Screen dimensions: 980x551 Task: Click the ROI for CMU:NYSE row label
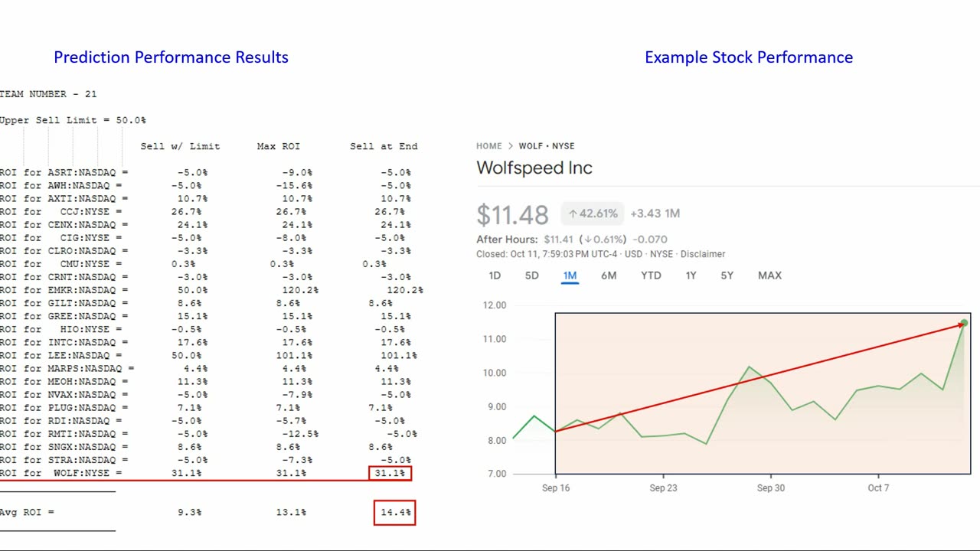pyautogui.click(x=61, y=264)
